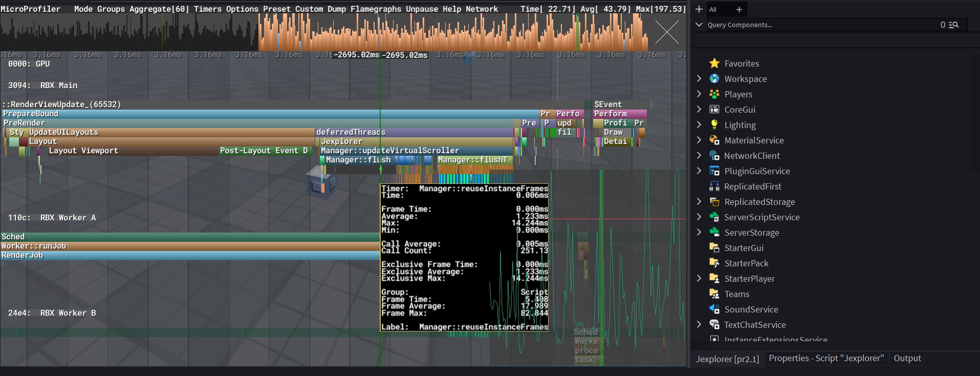
Task: Click the Query Components search field
Action: (x=823, y=25)
